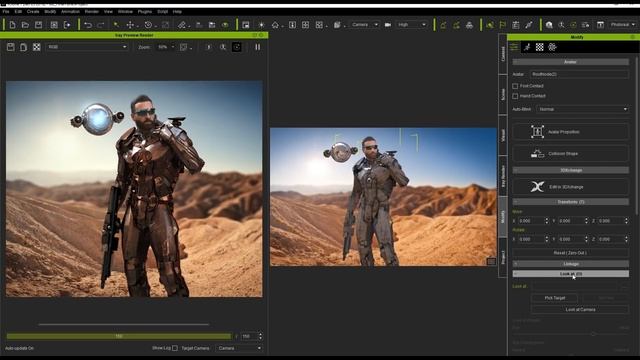
Task: Click the window layout icon near Photoreal
Action: point(600,25)
